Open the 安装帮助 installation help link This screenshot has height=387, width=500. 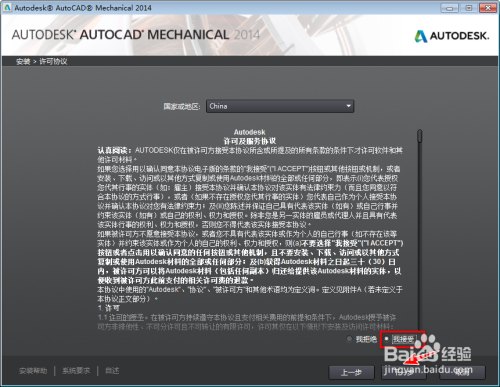(x=33, y=371)
